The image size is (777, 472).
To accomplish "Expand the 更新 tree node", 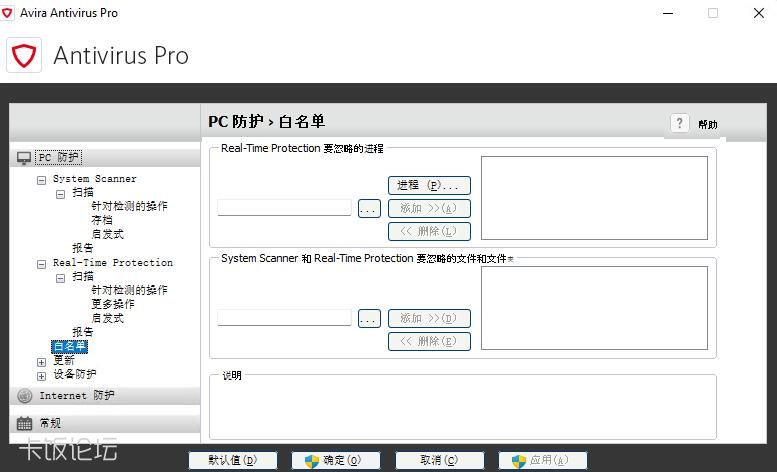I will [42, 362].
